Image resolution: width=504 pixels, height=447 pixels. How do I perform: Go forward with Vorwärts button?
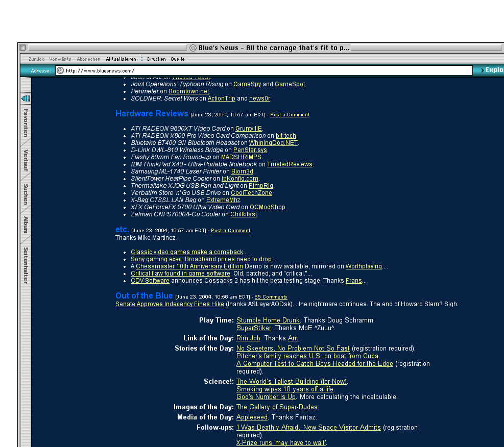tap(60, 59)
